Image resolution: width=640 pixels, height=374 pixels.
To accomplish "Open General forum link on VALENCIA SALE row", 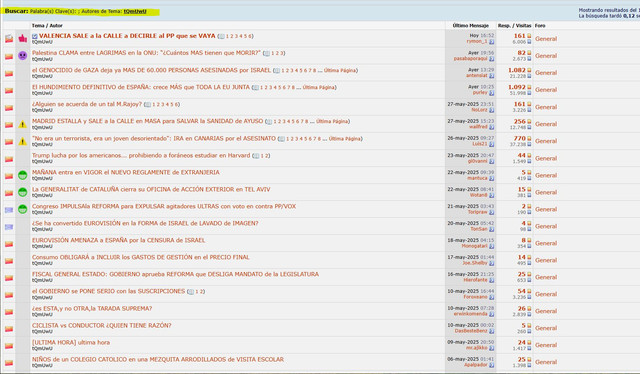I will (x=546, y=39).
